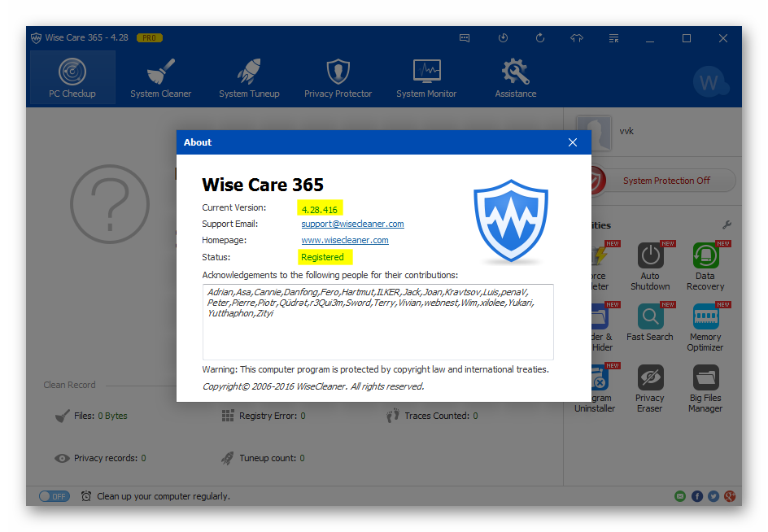This screenshot has width=768, height=532.
Task: Click the Clean Record heading
Action: [x=69, y=385]
